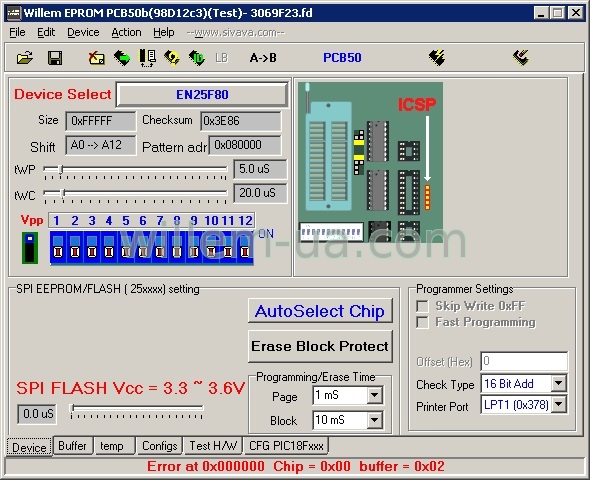Click the EN25F80 device select button
The width and height of the screenshot is (590, 480).
[x=202, y=95]
